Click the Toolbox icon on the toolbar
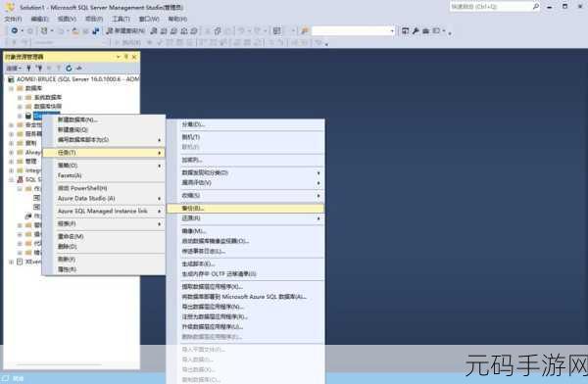Screen dimensions: 588x384 tap(425, 30)
